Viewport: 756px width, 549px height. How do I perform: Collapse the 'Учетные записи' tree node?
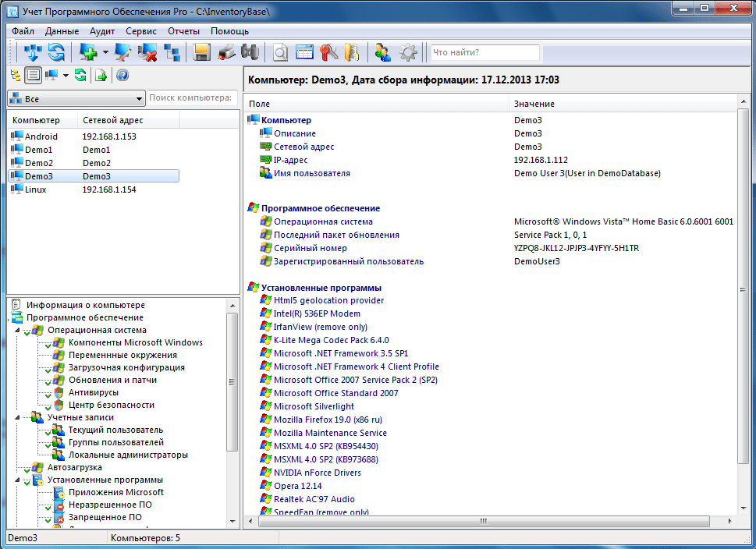tap(18, 417)
